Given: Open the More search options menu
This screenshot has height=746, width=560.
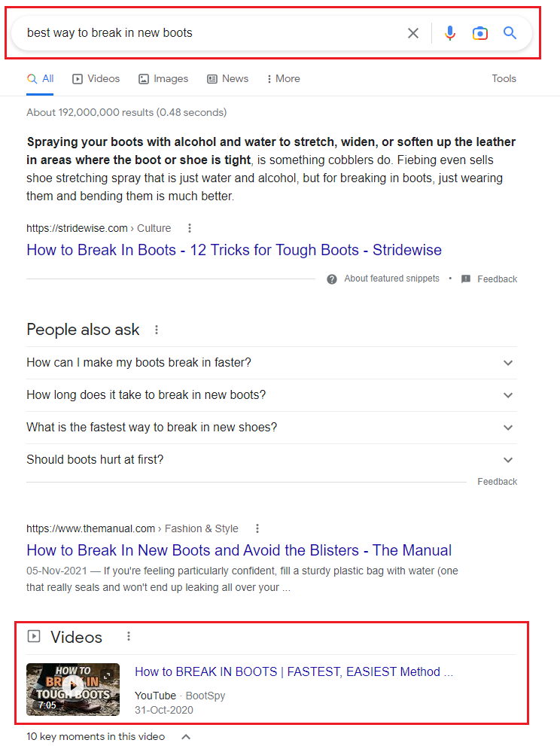Looking at the screenshot, I should 283,79.
